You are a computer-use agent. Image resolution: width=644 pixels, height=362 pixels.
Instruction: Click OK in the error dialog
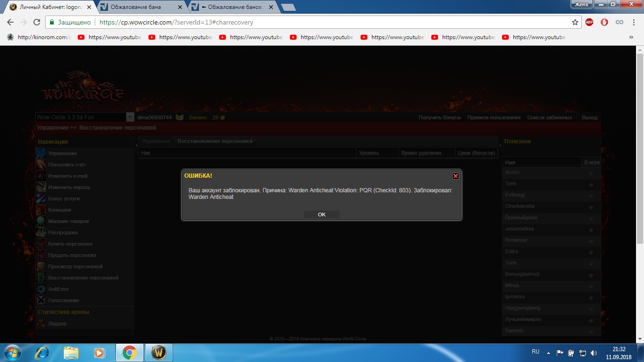tap(322, 214)
